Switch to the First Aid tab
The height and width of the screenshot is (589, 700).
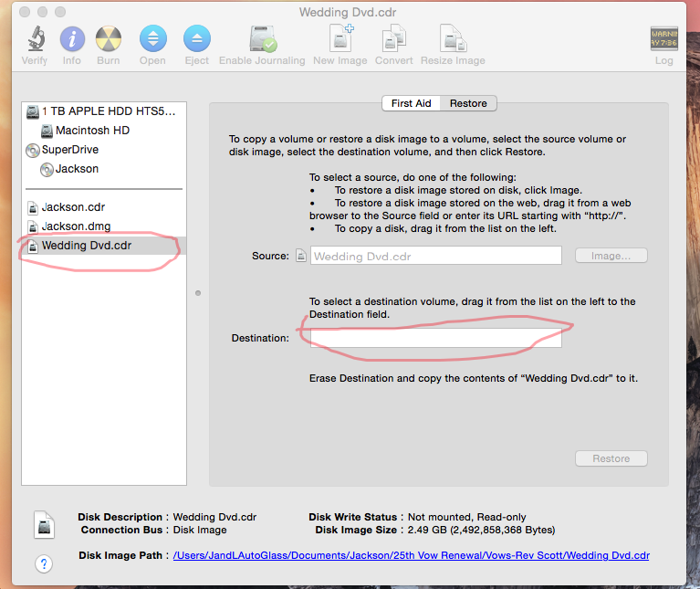412,103
